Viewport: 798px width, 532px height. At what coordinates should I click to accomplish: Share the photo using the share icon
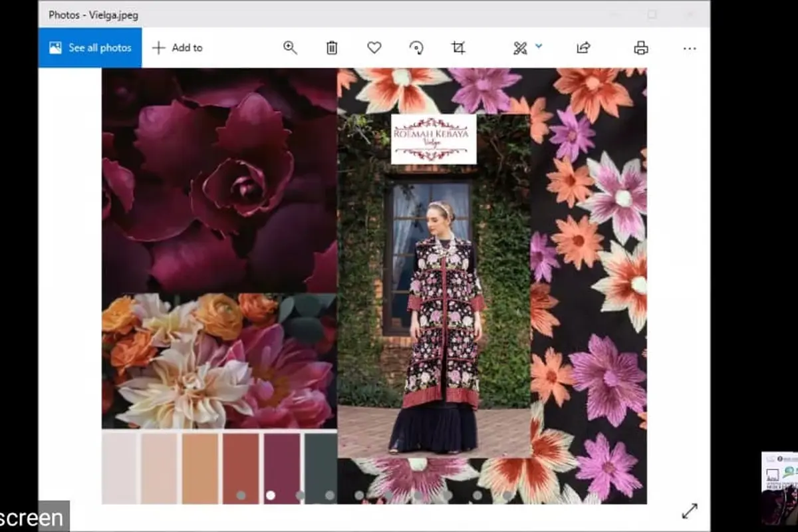(583, 48)
